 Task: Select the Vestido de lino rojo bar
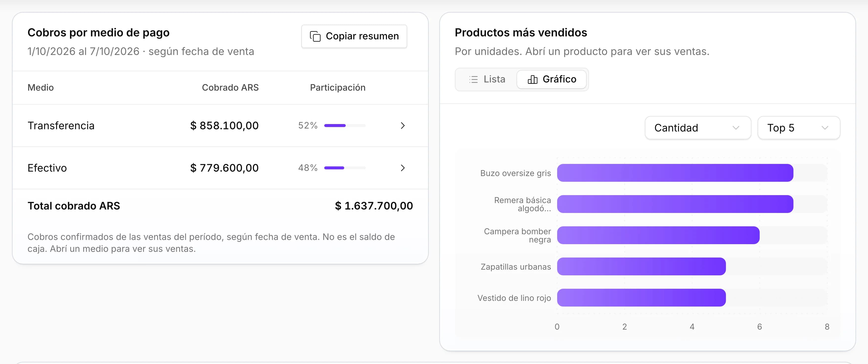[x=641, y=298]
